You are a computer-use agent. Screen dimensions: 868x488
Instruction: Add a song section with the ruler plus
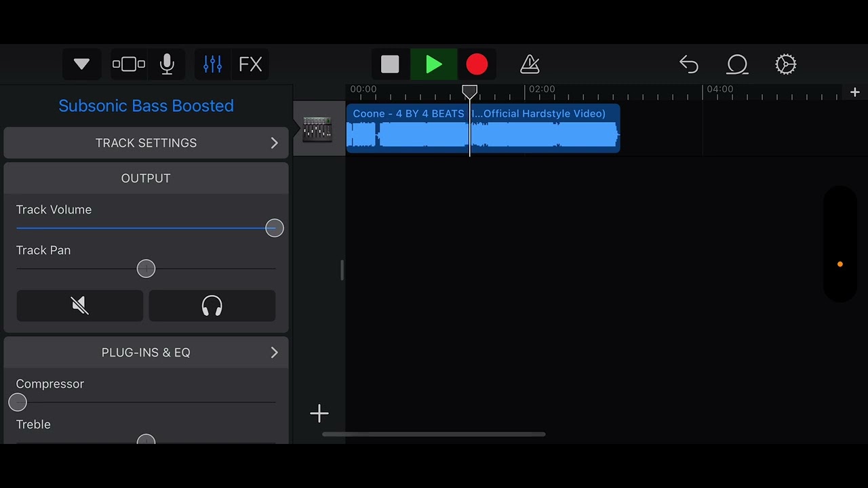(854, 91)
